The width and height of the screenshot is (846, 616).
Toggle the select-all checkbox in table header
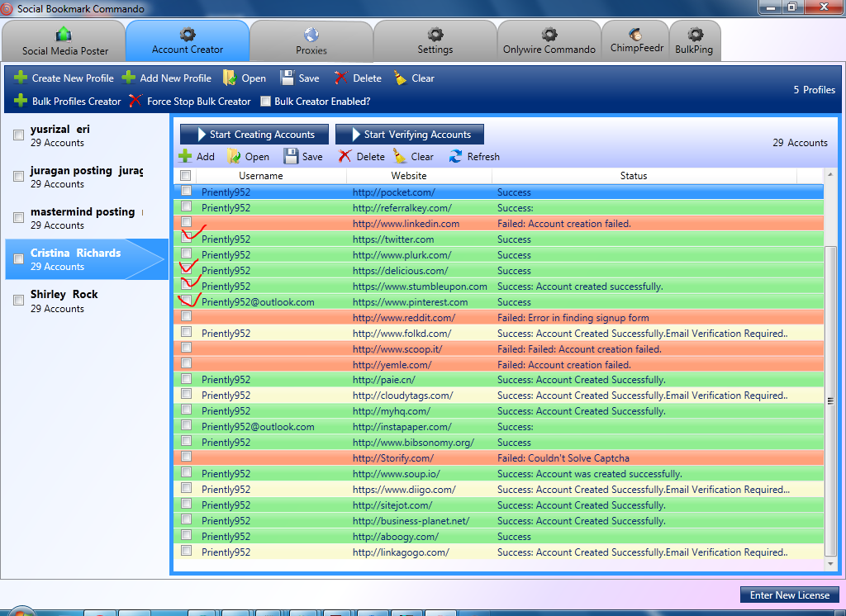tap(186, 175)
